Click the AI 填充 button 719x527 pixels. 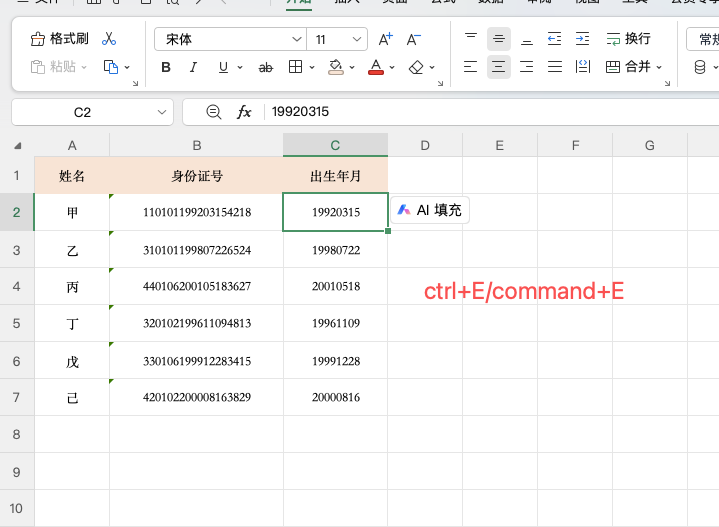click(430, 210)
